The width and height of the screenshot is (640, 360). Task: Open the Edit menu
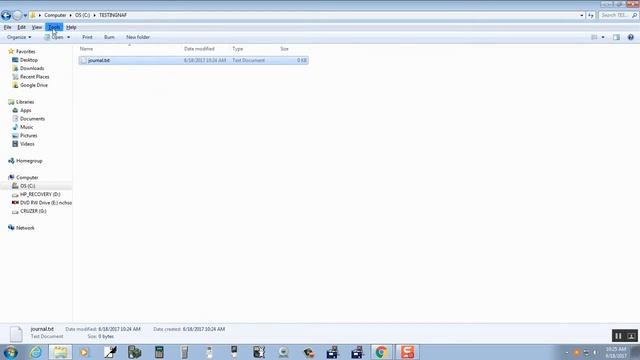21,27
